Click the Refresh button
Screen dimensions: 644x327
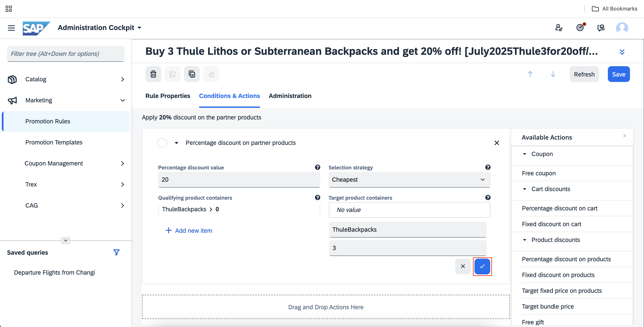click(584, 74)
